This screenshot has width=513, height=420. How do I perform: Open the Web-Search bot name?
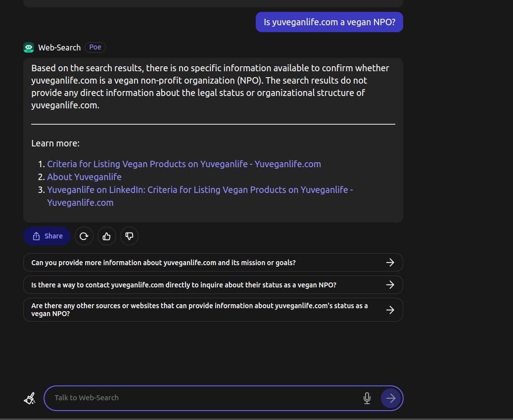point(59,47)
